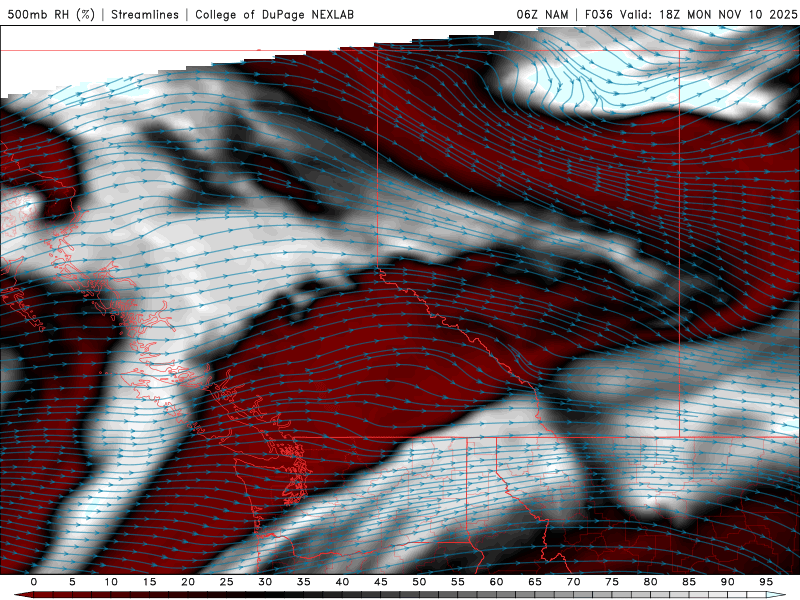Click the '55' color scale label
Screen dimensions: 800x600
(458, 582)
